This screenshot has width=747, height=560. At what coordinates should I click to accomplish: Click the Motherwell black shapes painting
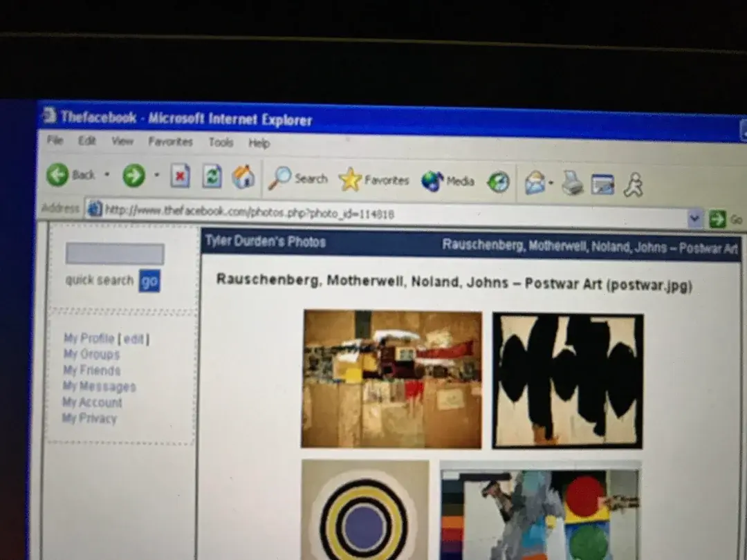[x=567, y=381]
